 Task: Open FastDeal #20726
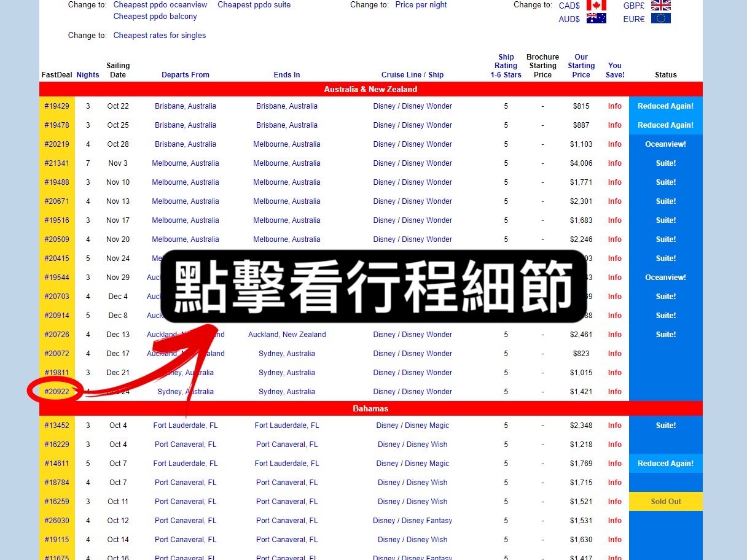click(x=57, y=335)
